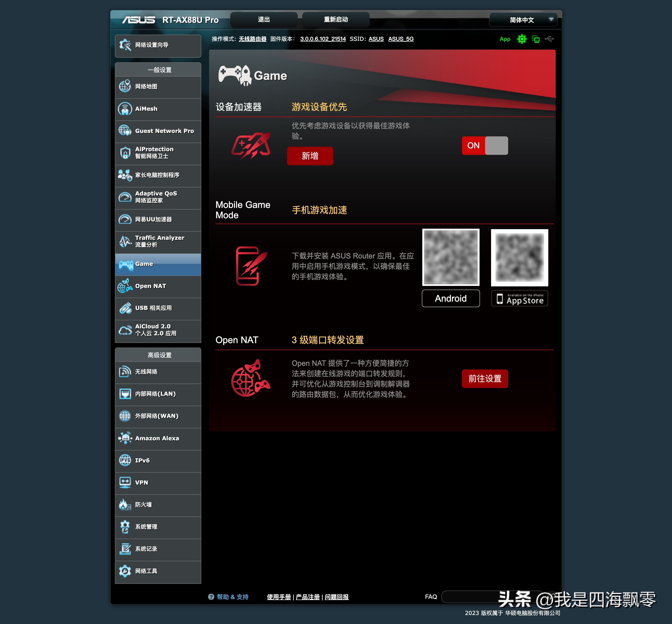Click the 无线路由器 operation mode link

point(253,39)
